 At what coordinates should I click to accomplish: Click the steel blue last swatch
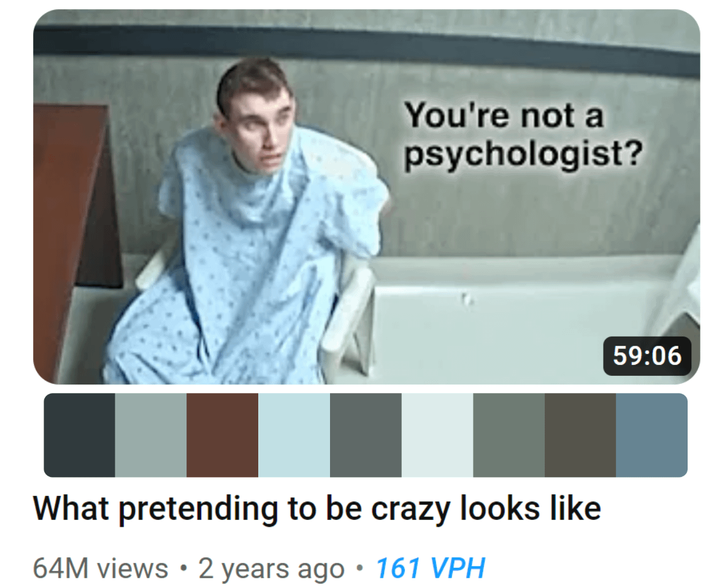(652, 435)
